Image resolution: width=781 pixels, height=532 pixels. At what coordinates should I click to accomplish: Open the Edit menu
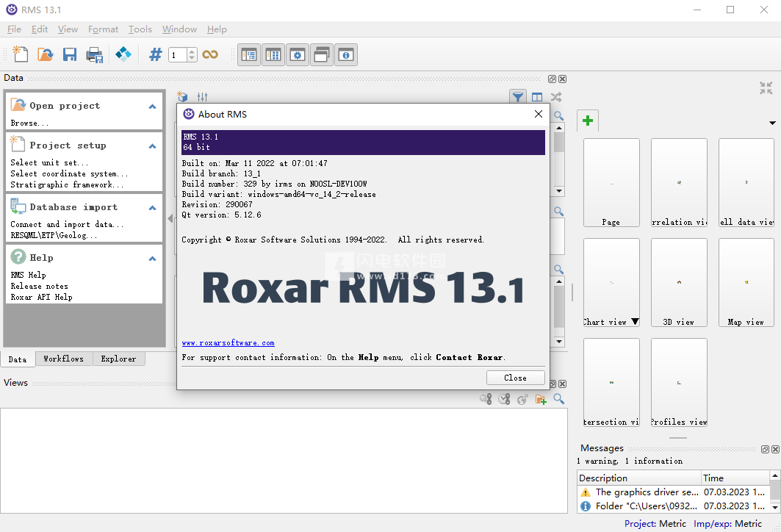[x=40, y=29]
